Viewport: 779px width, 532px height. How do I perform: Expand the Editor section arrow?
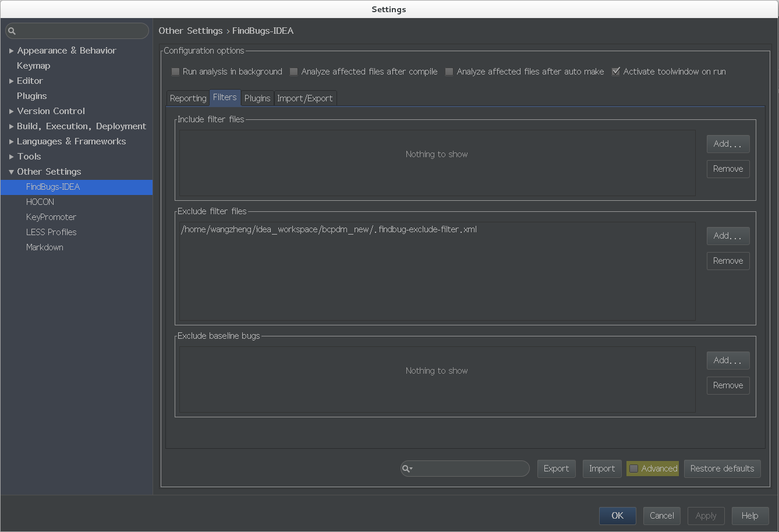coord(11,81)
